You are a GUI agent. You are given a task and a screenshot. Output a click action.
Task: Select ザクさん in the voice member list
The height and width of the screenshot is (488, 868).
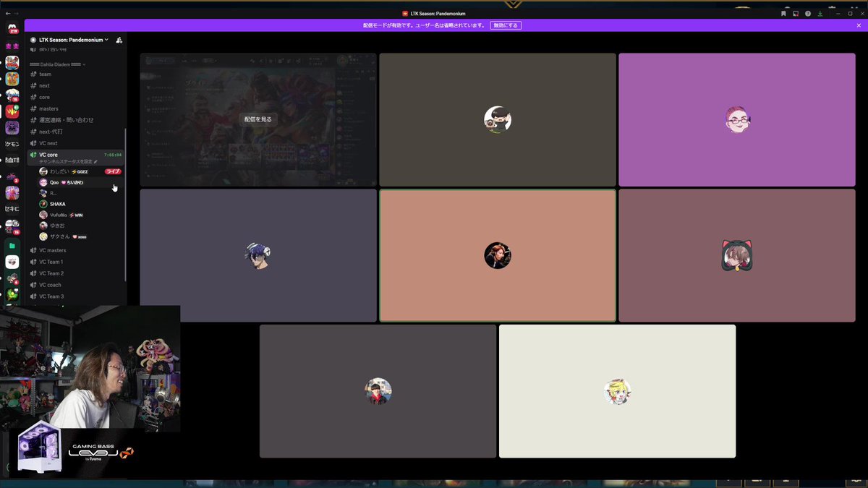[x=80, y=236]
